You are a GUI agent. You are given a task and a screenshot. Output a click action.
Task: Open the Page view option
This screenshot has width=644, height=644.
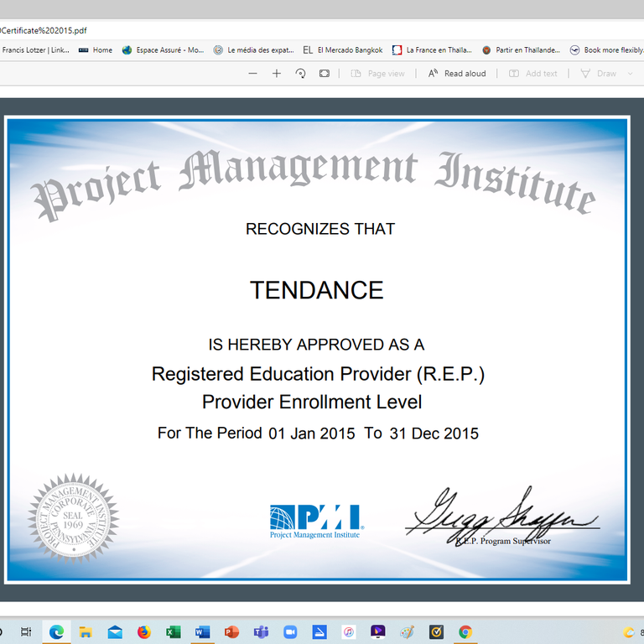pos(378,74)
